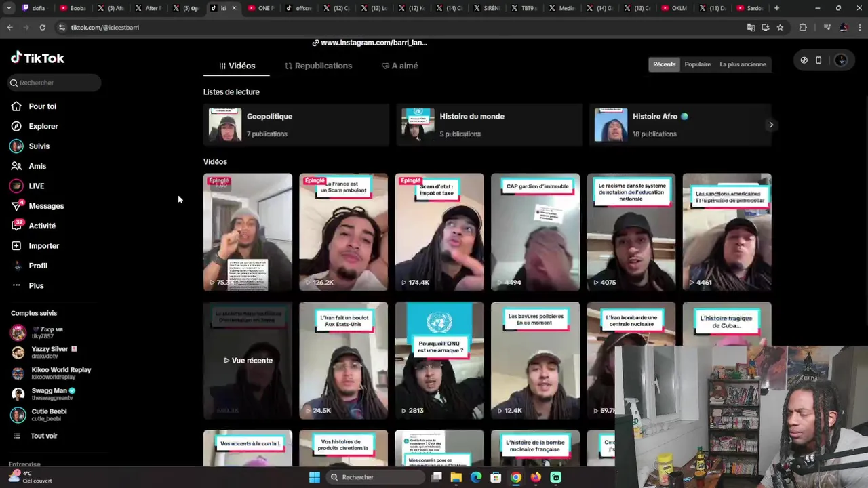The image size is (868, 488).
Task: Open the Explorer compass icon
Action: [x=16, y=126]
